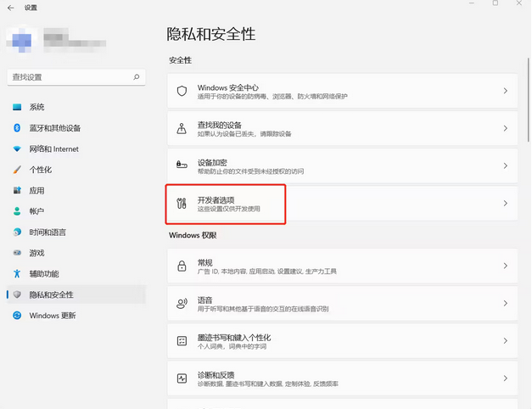The image size is (532, 409).
Task: Click the vertical scrollbar thumb
Action: [x=529, y=100]
